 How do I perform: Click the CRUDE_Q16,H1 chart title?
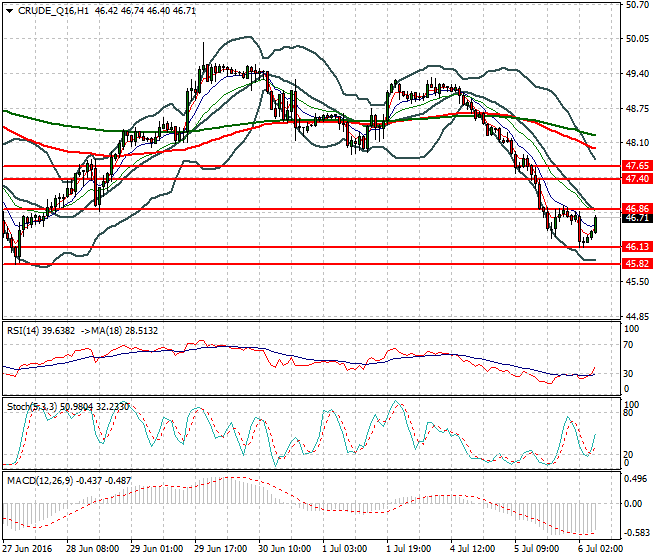click(50, 9)
